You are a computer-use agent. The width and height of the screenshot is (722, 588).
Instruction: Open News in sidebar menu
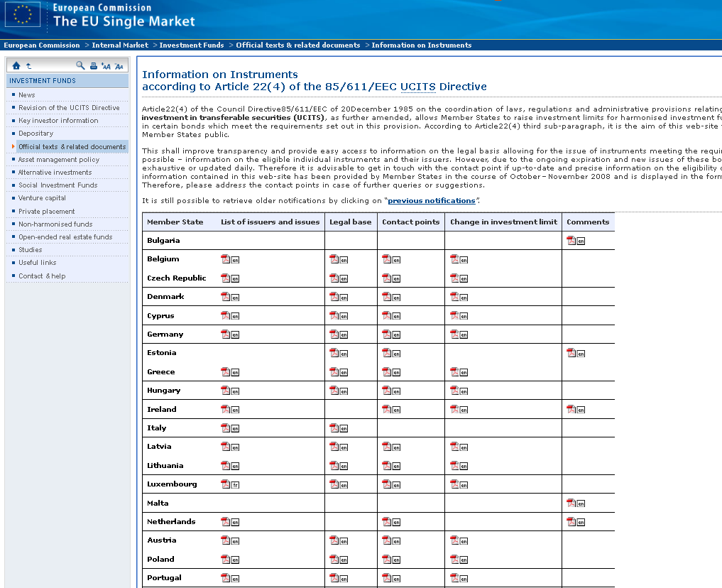pyautogui.click(x=27, y=95)
